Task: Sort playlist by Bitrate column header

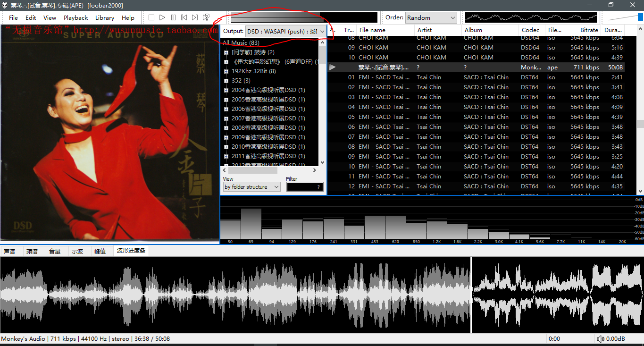Action: pyautogui.click(x=589, y=30)
